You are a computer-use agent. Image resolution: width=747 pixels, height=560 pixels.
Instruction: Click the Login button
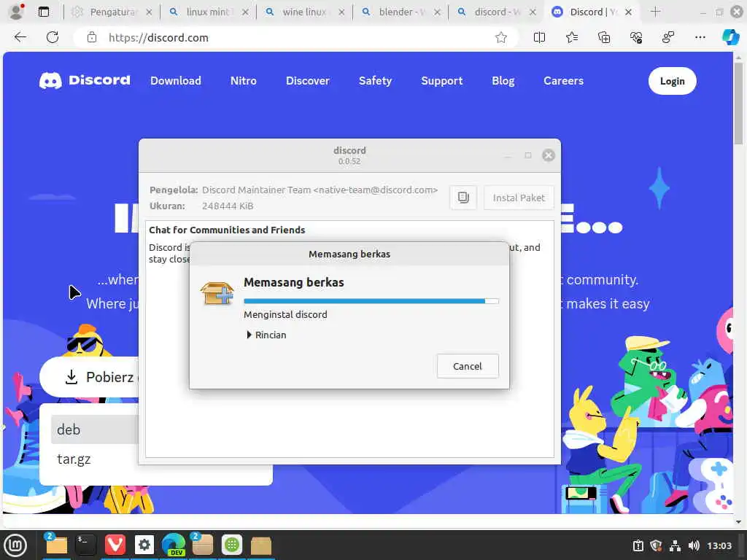[672, 81]
